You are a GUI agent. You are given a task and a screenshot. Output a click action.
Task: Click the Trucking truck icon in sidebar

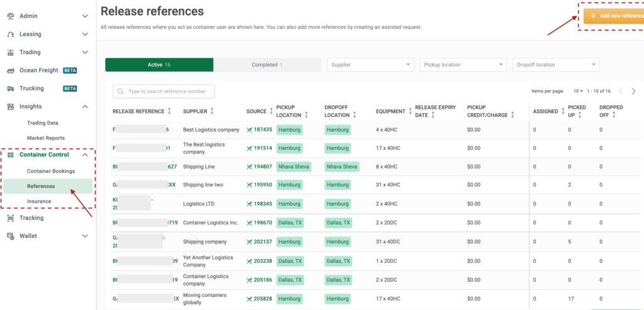(x=11, y=89)
